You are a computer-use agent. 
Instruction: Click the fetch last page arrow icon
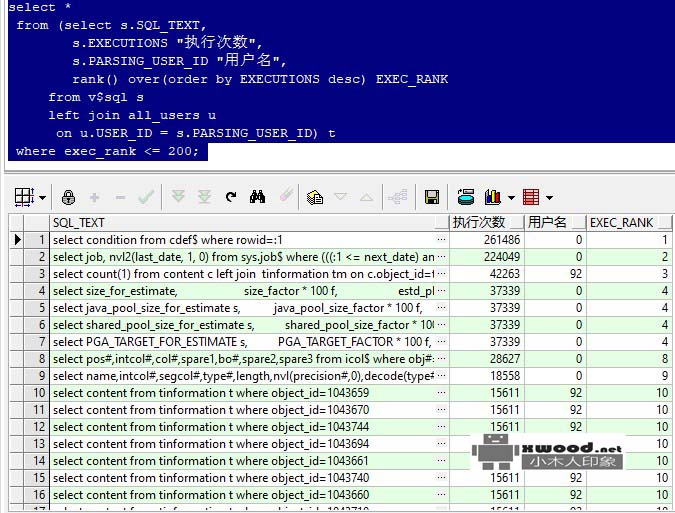click(x=204, y=197)
